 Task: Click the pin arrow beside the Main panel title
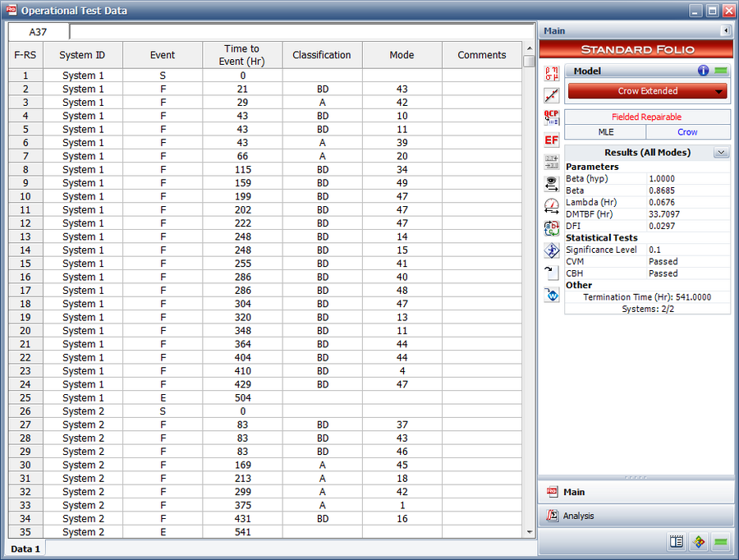pyautogui.click(x=726, y=30)
